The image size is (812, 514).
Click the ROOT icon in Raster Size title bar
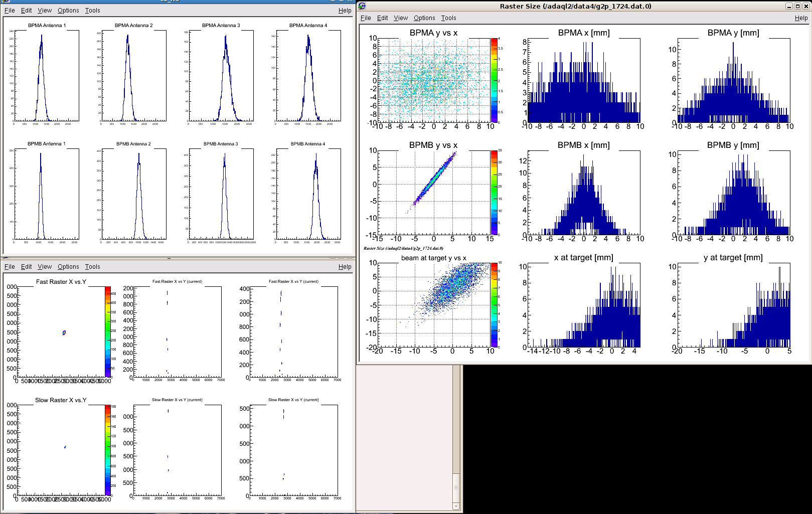[x=362, y=6]
